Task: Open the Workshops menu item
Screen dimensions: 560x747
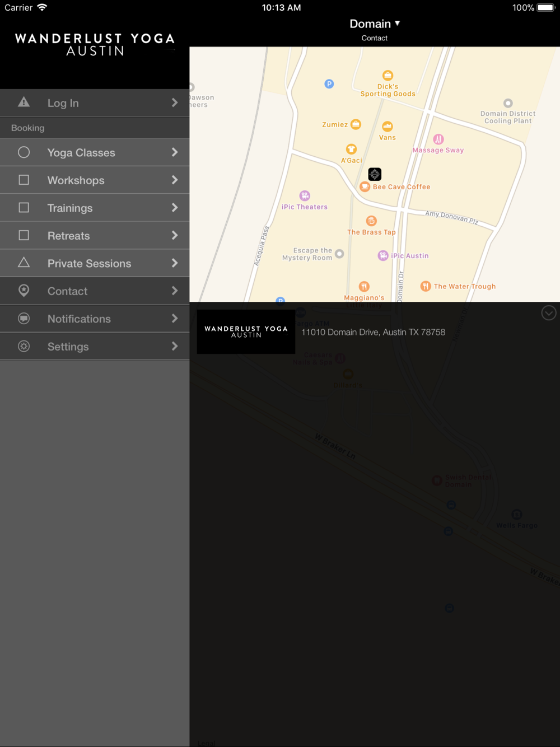Action: pos(95,180)
